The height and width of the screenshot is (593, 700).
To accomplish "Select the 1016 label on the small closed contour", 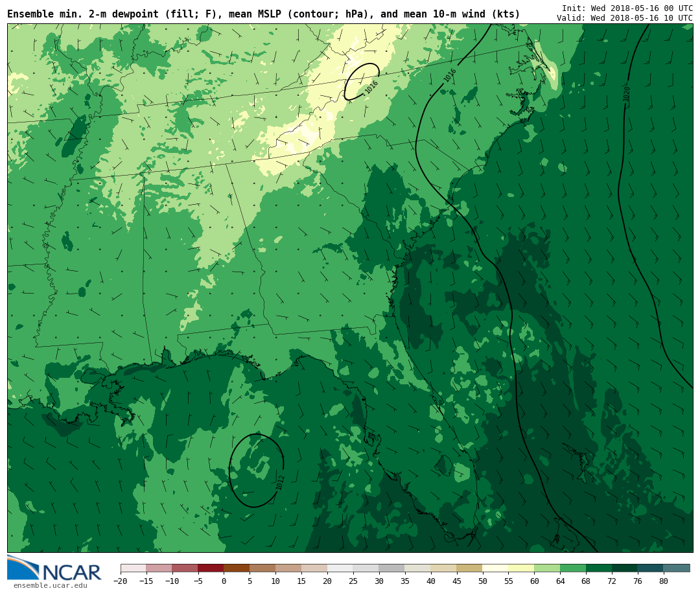I will point(371,87).
